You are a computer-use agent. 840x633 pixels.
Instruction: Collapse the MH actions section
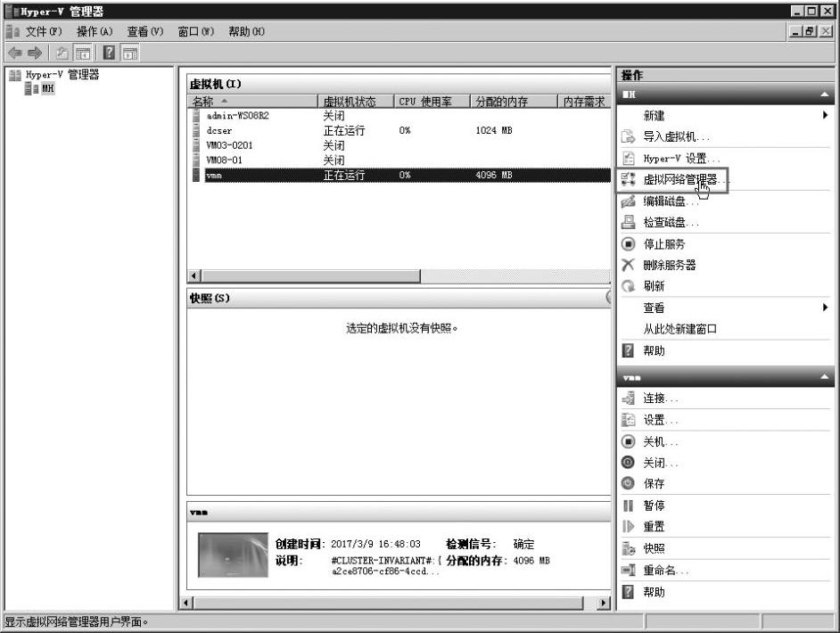(x=825, y=95)
